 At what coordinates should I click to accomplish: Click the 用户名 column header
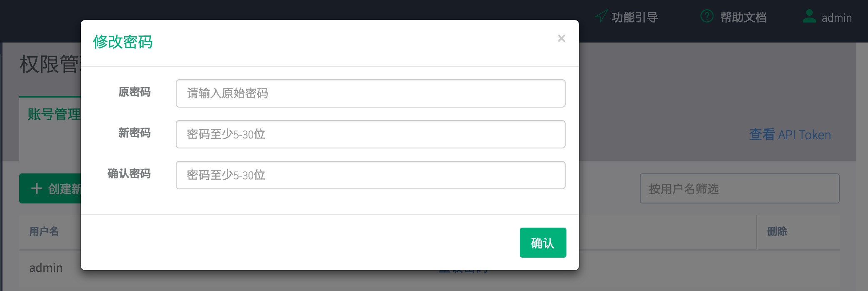click(44, 231)
